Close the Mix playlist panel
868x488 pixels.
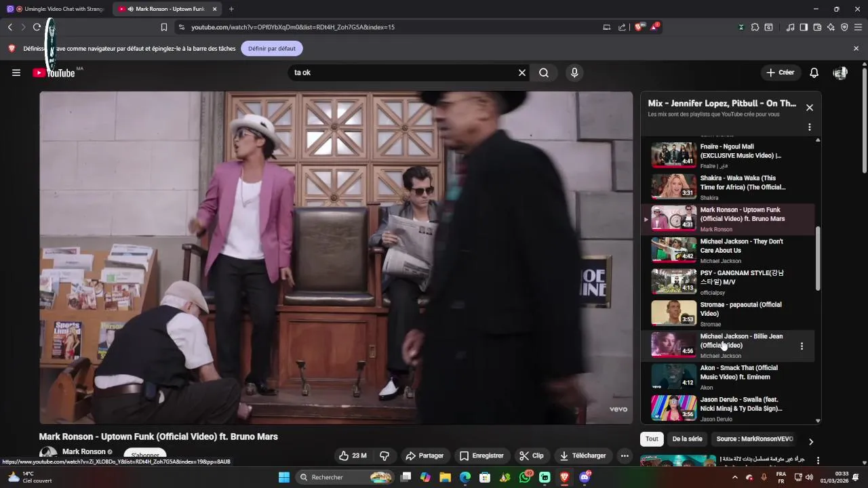[809, 108]
